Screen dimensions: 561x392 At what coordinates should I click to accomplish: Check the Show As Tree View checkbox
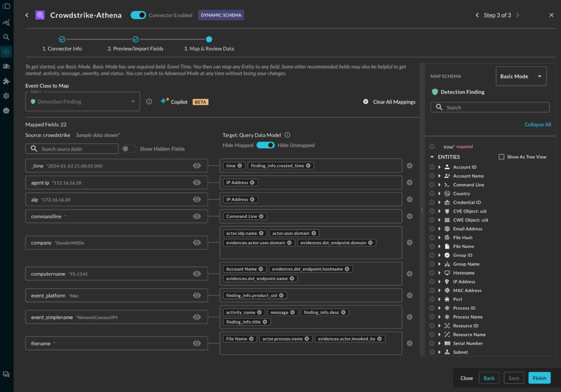tap(501, 157)
